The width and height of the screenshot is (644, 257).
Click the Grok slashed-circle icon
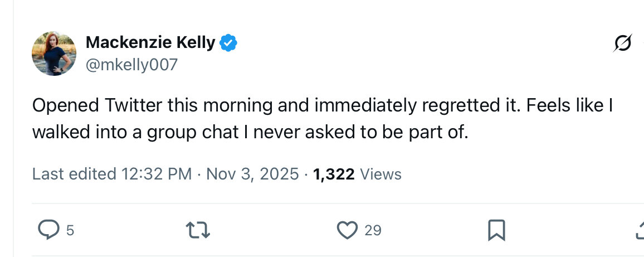[622, 43]
